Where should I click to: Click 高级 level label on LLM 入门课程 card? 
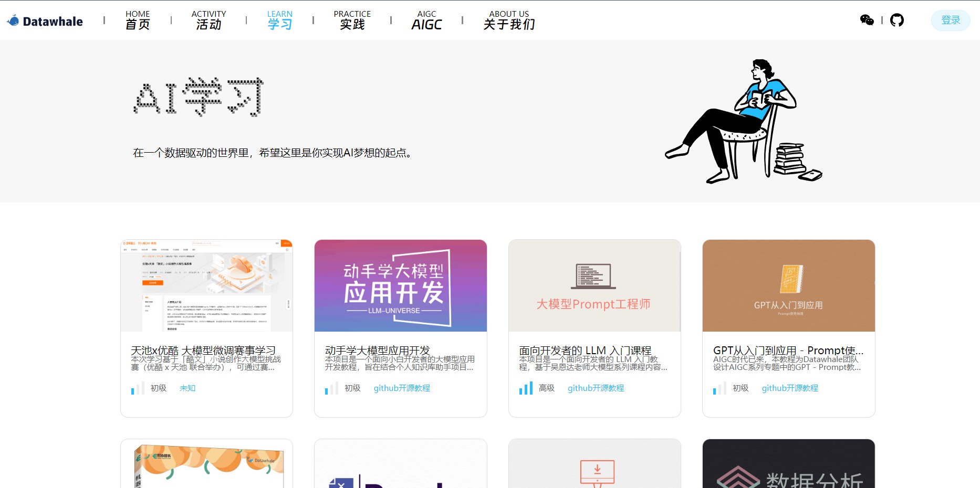[x=547, y=388]
